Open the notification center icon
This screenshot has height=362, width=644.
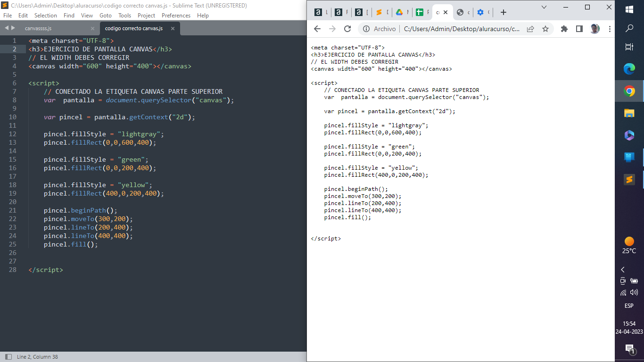point(629,349)
